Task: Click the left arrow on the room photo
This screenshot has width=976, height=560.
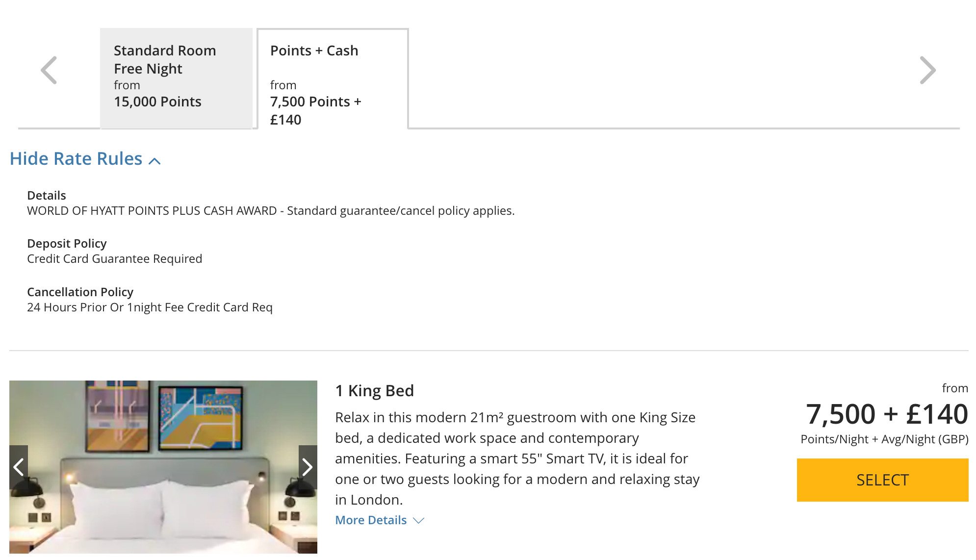Action: point(19,467)
